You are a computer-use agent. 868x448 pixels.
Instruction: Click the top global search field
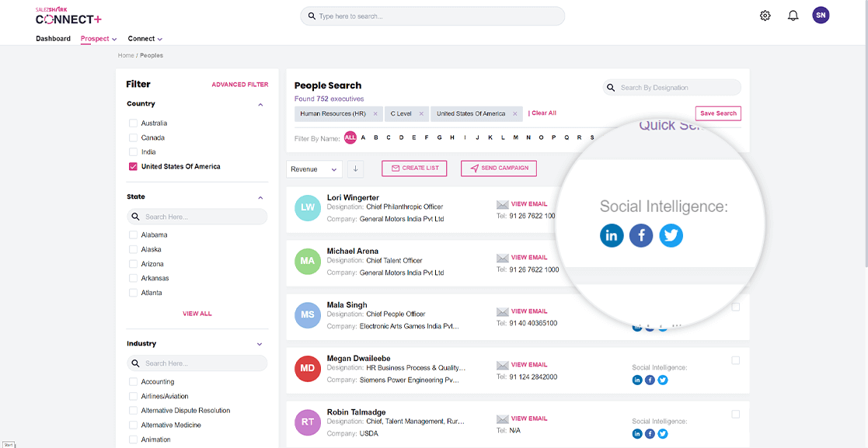(x=432, y=16)
